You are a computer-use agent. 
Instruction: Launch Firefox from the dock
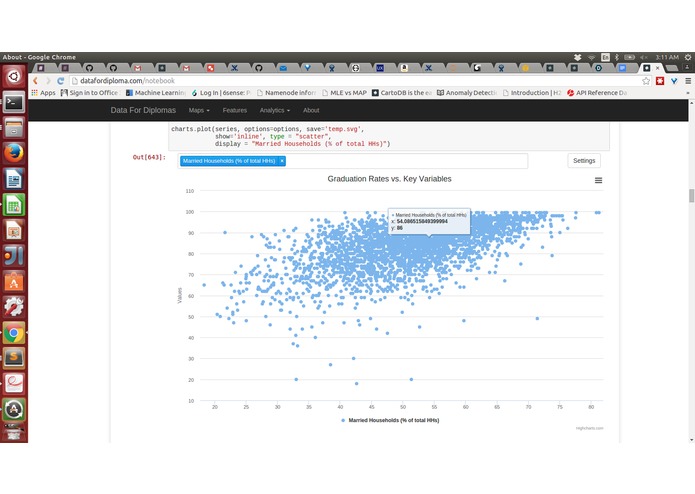[14, 153]
